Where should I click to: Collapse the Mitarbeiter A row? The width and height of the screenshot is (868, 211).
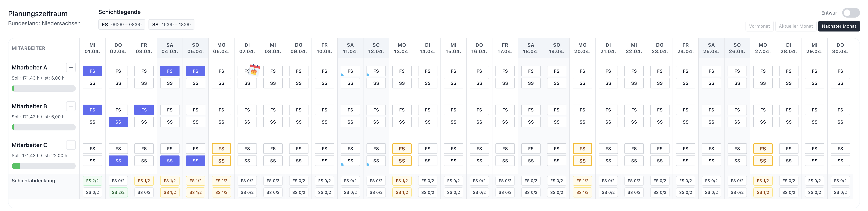(71, 67)
